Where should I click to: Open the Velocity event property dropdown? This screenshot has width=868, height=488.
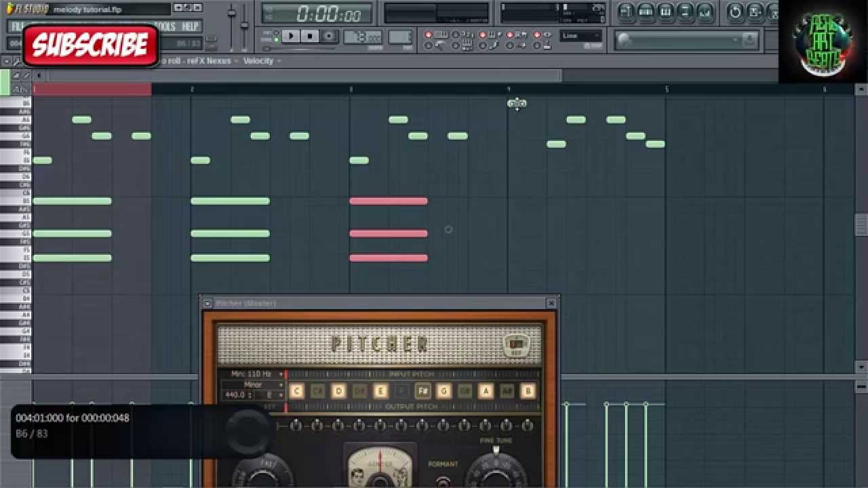(262, 61)
